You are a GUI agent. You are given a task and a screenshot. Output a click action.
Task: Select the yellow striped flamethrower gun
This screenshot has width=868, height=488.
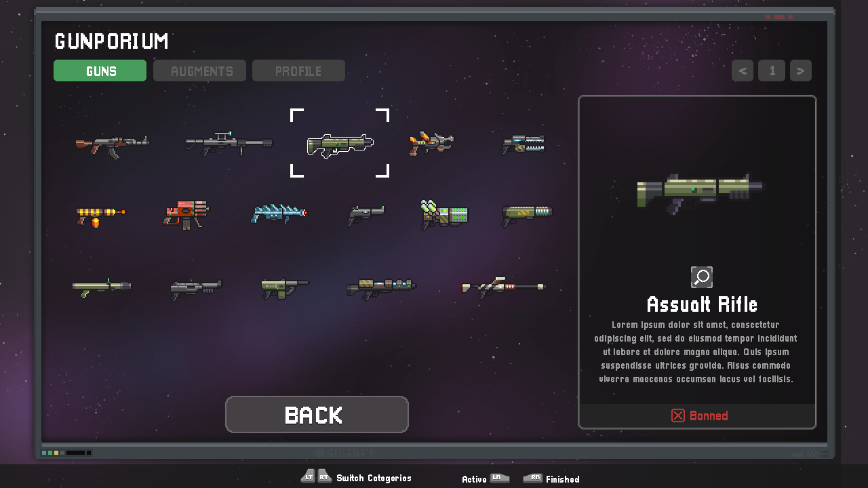(100, 215)
